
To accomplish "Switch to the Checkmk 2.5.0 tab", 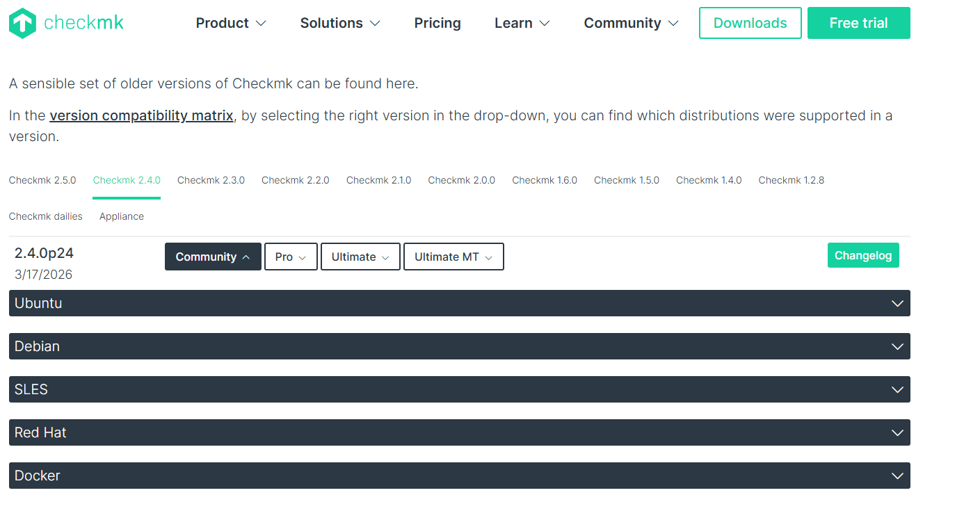I will (x=42, y=180).
